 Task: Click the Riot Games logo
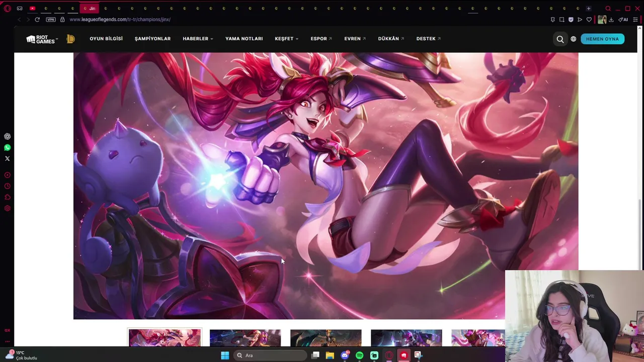pyautogui.click(x=41, y=39)
